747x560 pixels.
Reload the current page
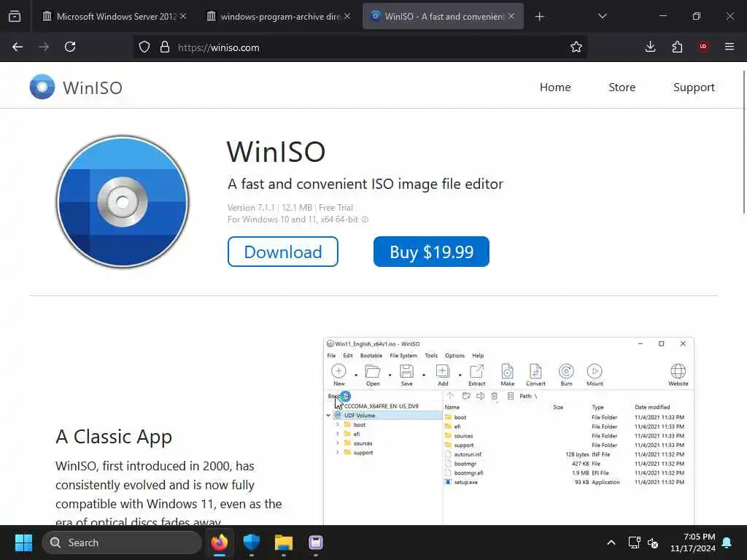pyautogui.click(x=70, y=47)
